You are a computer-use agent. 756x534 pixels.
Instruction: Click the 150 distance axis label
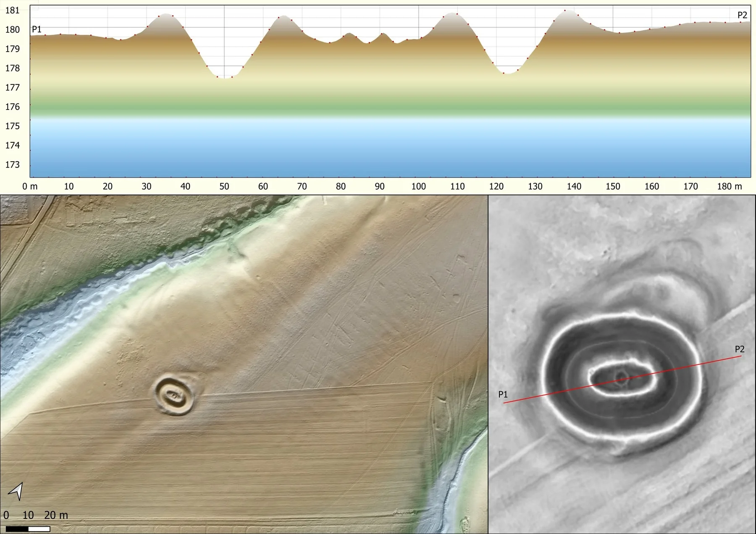613,186
